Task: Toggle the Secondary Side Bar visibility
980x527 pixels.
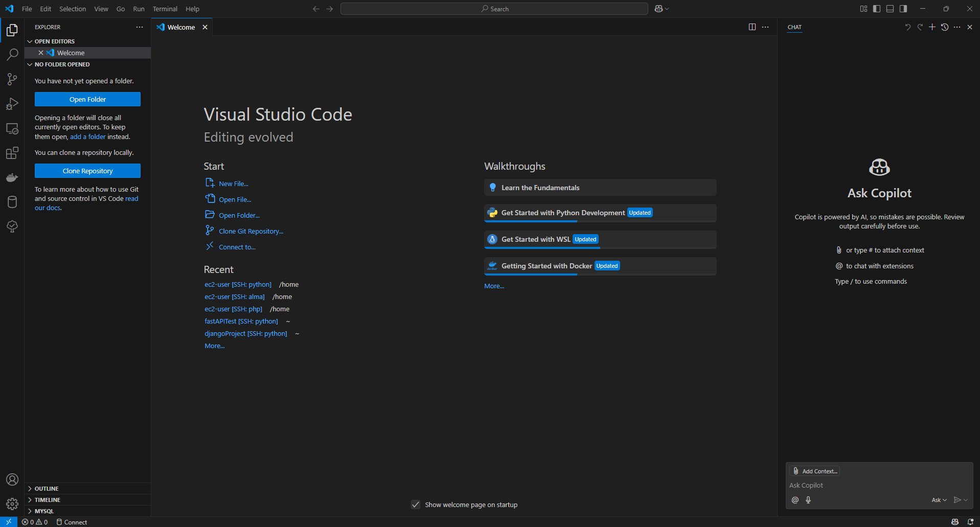Action: 903,9
